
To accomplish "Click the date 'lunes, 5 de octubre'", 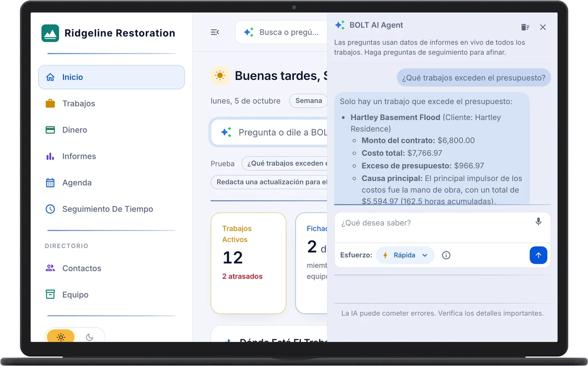I will 245,101.
